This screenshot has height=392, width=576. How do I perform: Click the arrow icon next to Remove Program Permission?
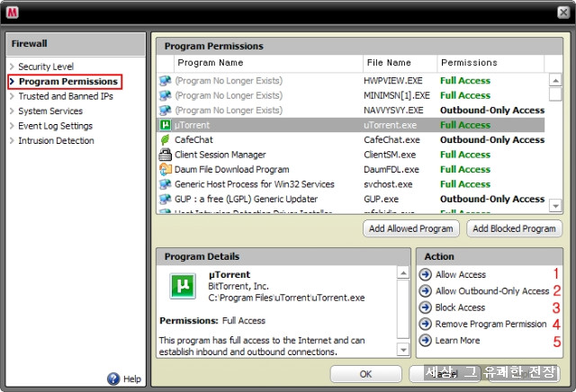pyautogui.click(x=426, y=324)
